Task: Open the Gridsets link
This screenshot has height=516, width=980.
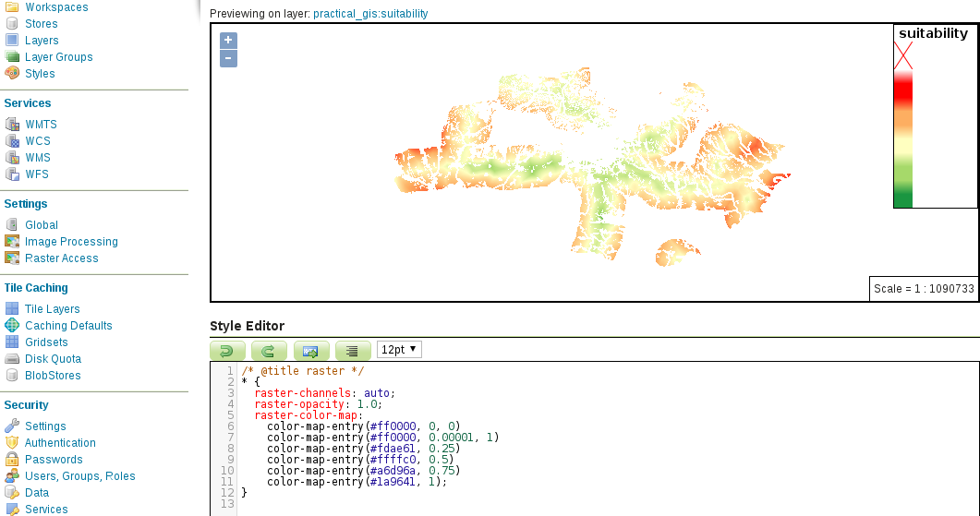Action: click(46, 342)
